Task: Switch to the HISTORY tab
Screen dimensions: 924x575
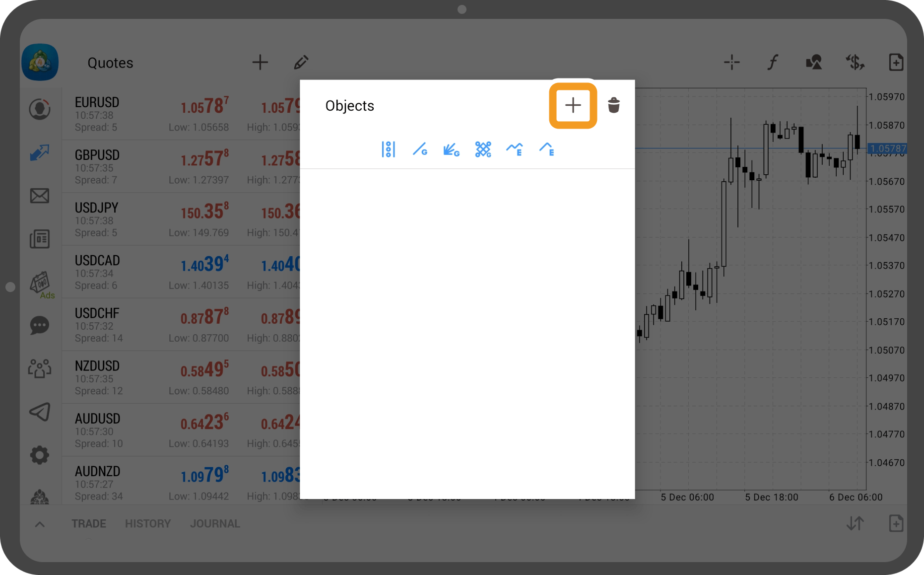Action: (147, 524)
